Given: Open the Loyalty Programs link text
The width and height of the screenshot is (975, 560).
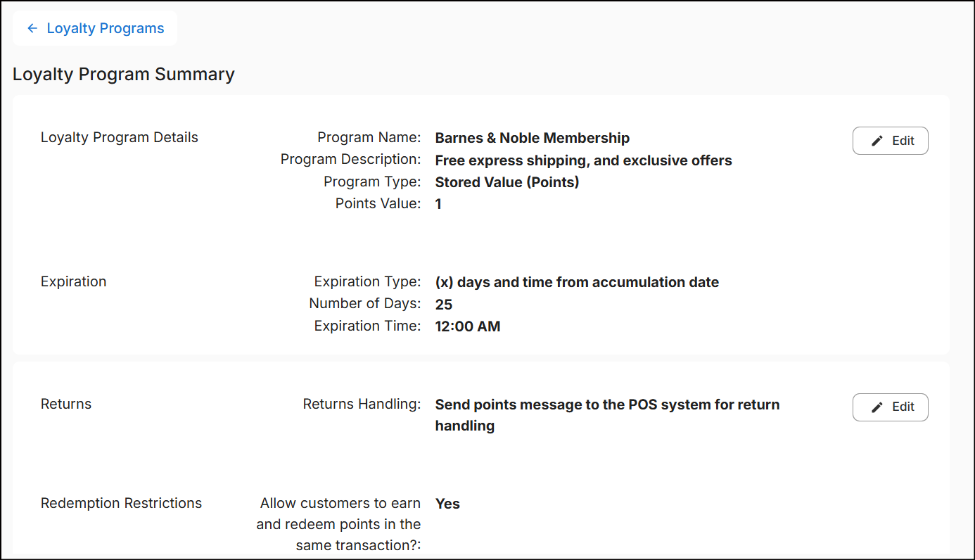Looking at the screenshot, I should pyautogui.click(x=106, y=28).
